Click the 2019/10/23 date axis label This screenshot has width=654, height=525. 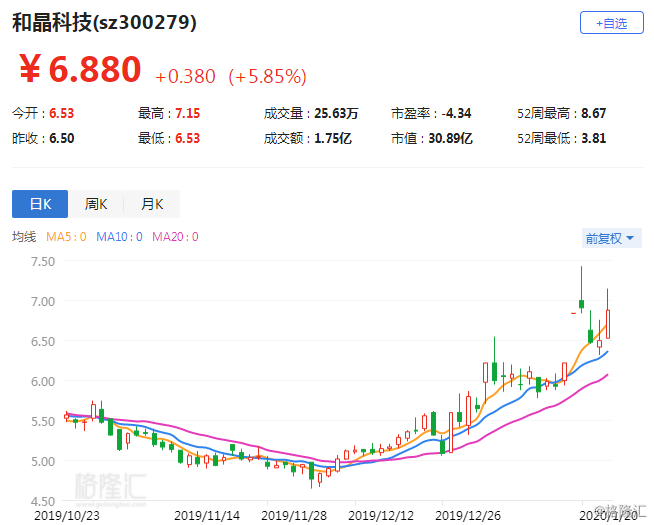coord(67,516)
